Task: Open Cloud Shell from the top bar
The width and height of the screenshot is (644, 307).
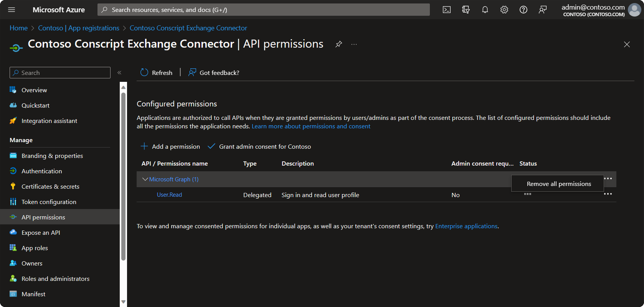Action: click(x=447, y=10)
